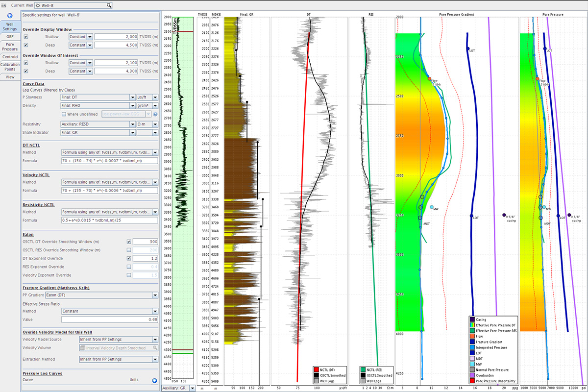Click the blue back arrow above the tabs
The image size is (588, 392).
tap(10, 16)
